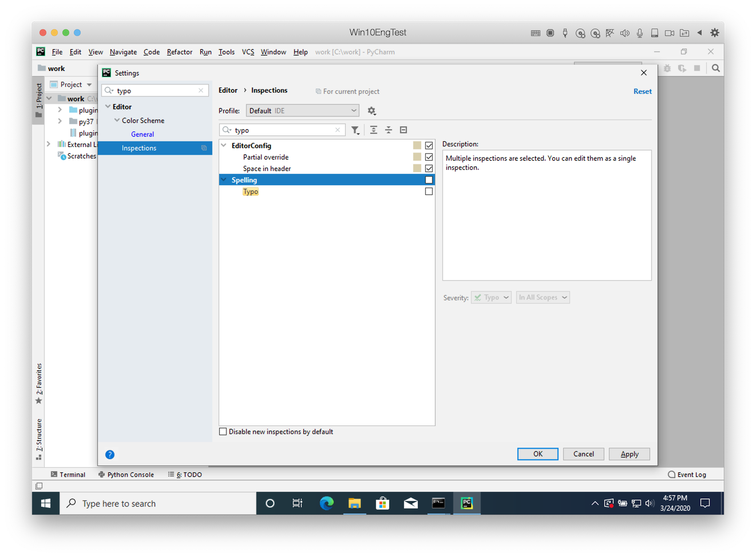Clear the inspections filter 'typo' field
The width and height of the screenshot is (756, 557).
point(338,130)
